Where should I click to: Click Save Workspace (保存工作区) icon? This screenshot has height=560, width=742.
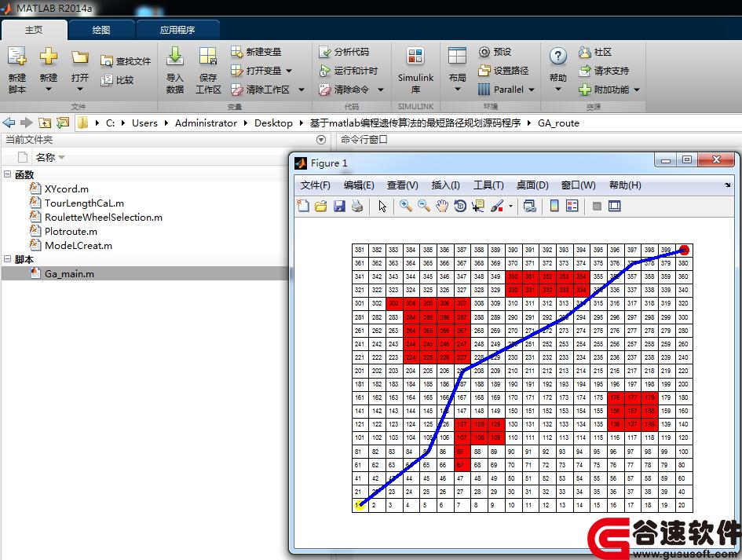coord(208,57)
